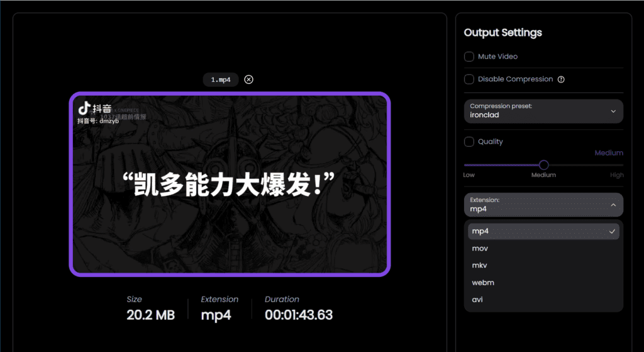The width and height of the screenshot is (644, 352).
Task: Click the mp4 value under Extension info
Action: 216,315
